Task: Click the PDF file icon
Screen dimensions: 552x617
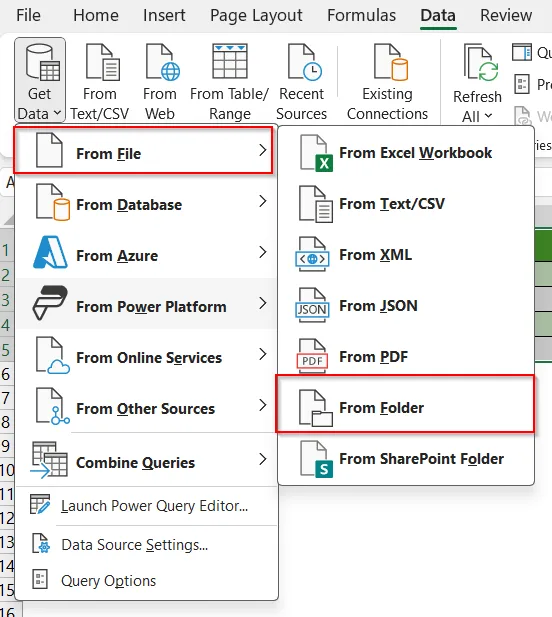Action: [312, 356]
